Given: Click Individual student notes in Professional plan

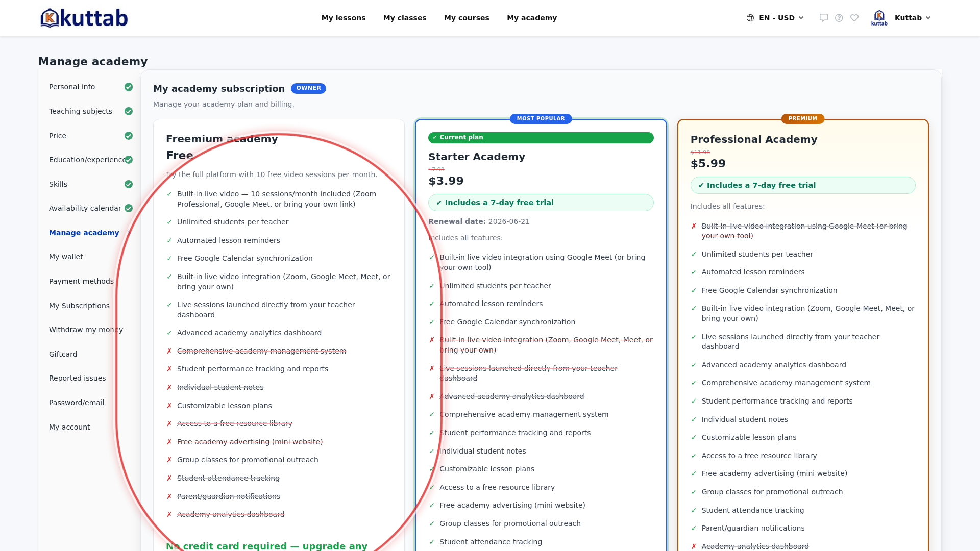Looking at the screenshot, I should pos(745,419).
